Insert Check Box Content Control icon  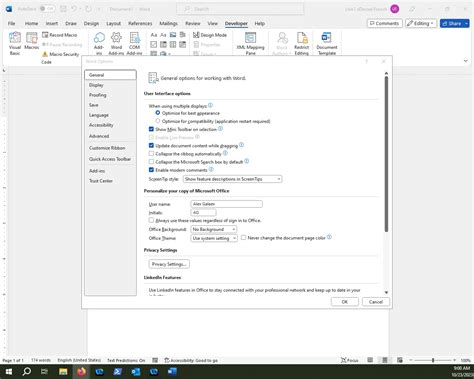[153, 44]
